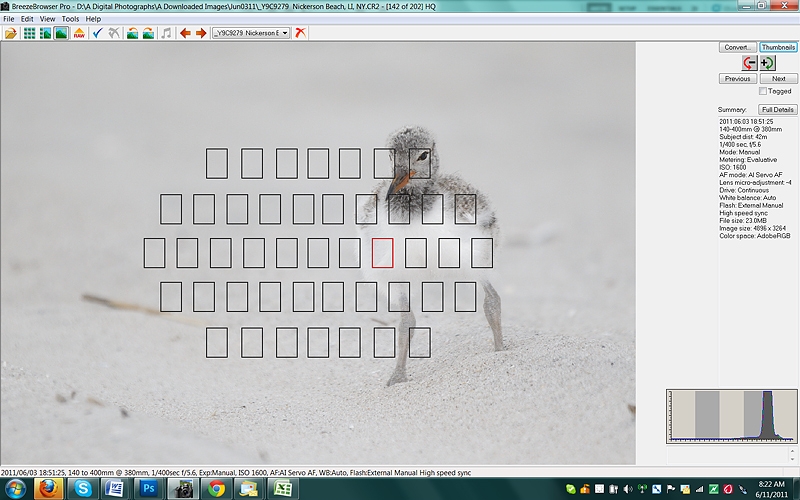The height and width of the screenshot is (500, 800).
Task: Switch to thumbnail grid view icon
Action: click(x=30, y=33)
